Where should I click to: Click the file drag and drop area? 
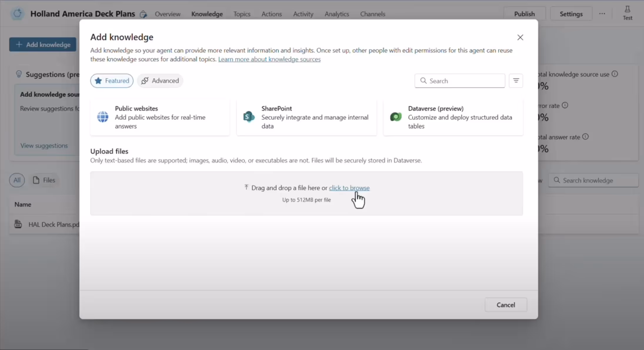click(306, 193)
